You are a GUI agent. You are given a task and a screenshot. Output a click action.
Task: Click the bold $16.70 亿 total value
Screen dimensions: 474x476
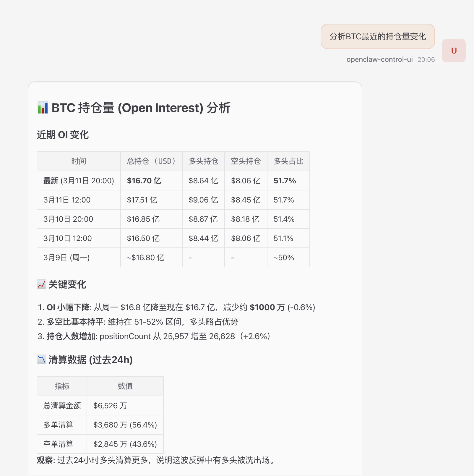click(x=144, y=180)
